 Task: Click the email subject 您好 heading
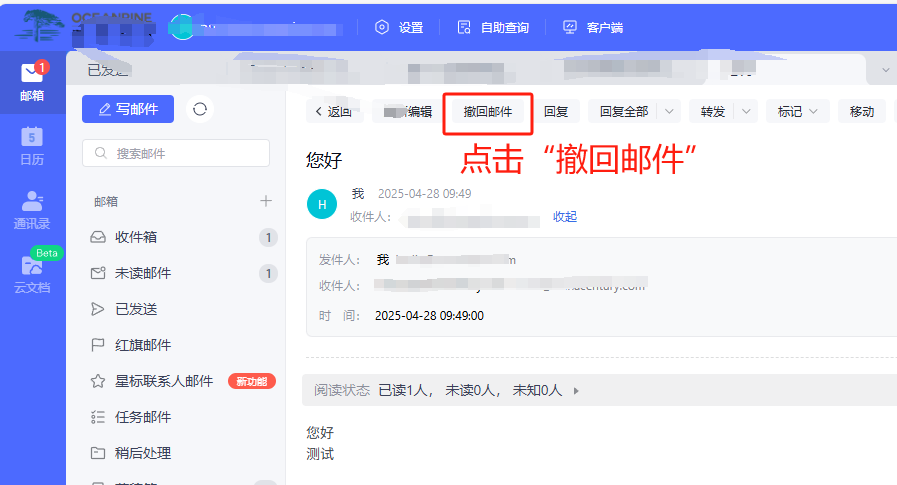click(x=324, y=160)
